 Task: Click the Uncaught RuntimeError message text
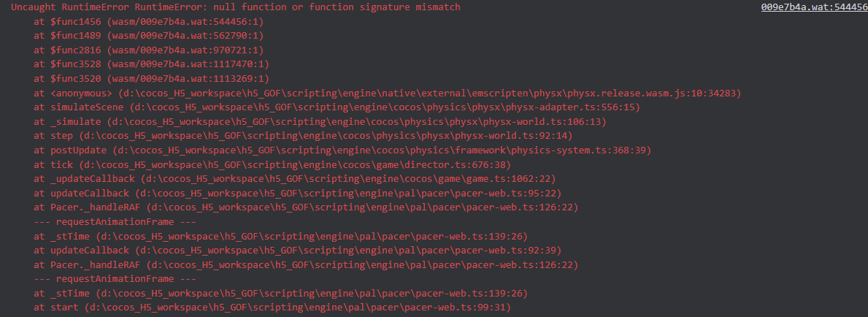tap(235, 7)
